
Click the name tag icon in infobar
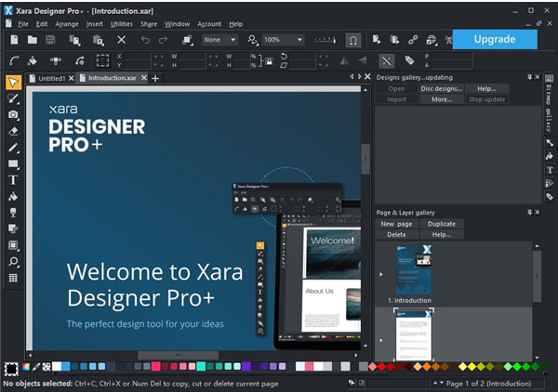[409, 60]
